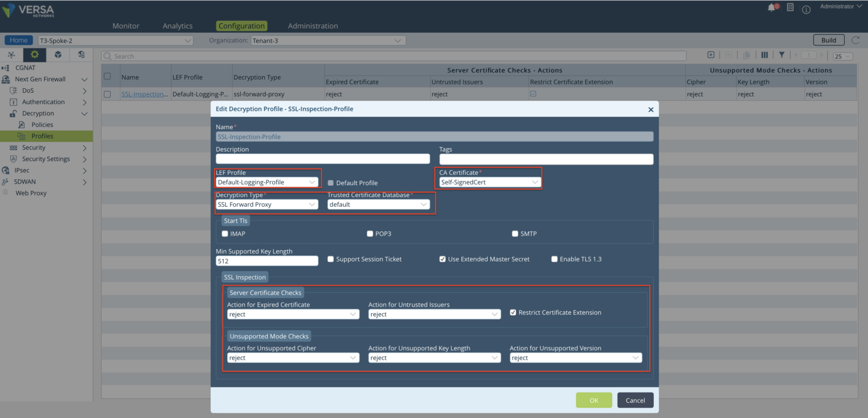This screenshot has width=868, height=418.
Task: Check the IMAP Start TLS checkbox
Action: [224, 233]
